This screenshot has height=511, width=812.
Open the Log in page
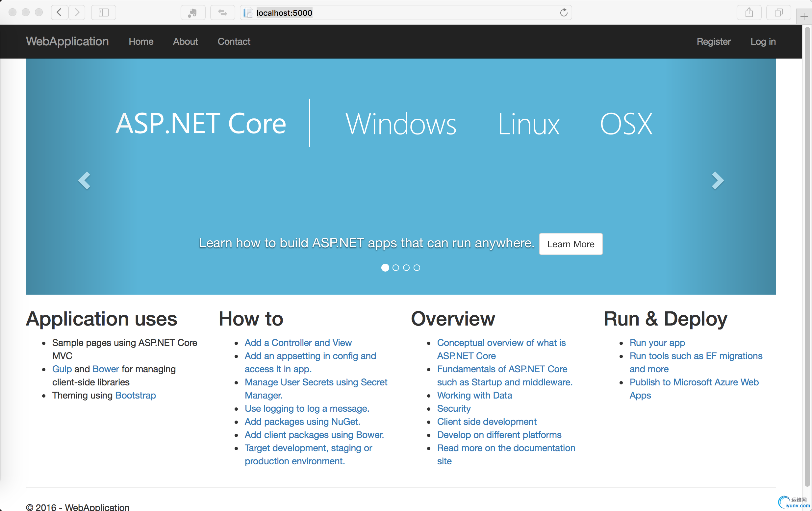pos(763,41)
